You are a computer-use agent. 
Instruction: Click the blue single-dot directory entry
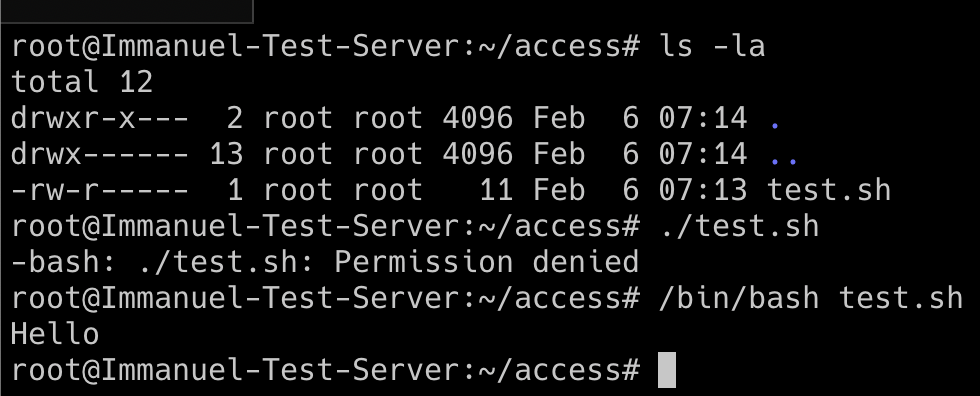775,125
